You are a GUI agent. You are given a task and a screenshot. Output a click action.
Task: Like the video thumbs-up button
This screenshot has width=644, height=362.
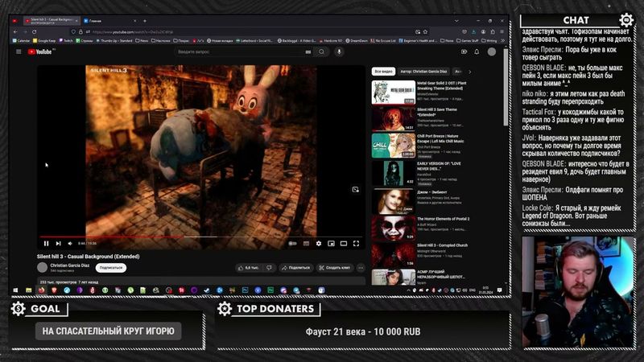pos(249,268)
